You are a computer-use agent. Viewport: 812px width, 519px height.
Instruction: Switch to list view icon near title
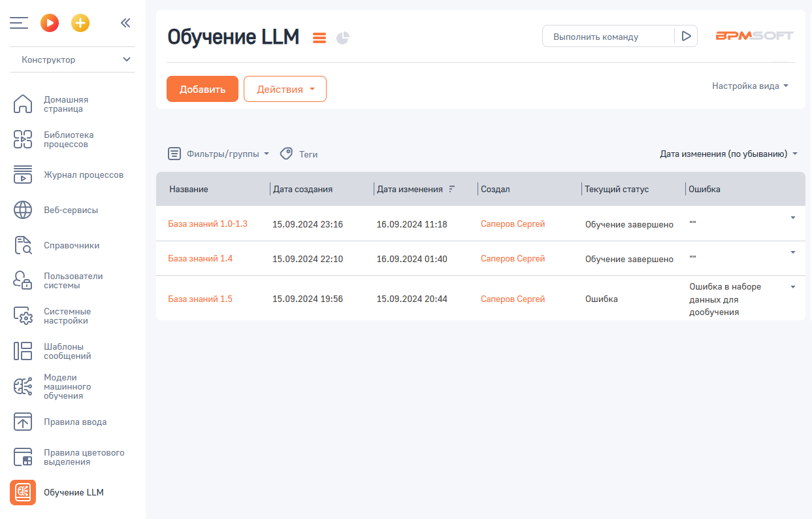click(x=319, y=38)
